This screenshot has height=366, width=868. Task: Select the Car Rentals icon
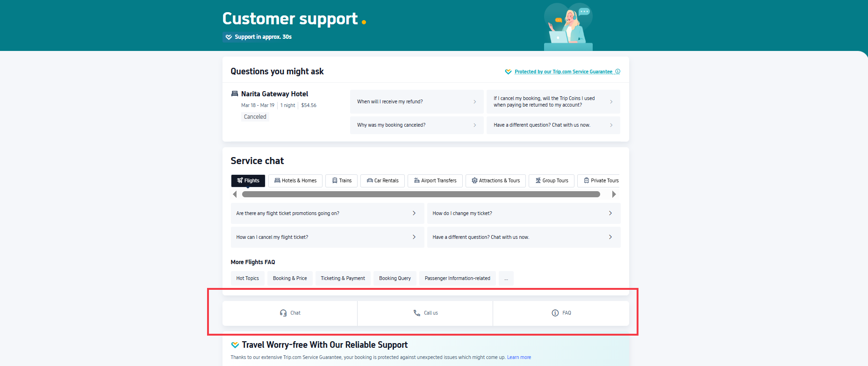[x=370, y=180]
